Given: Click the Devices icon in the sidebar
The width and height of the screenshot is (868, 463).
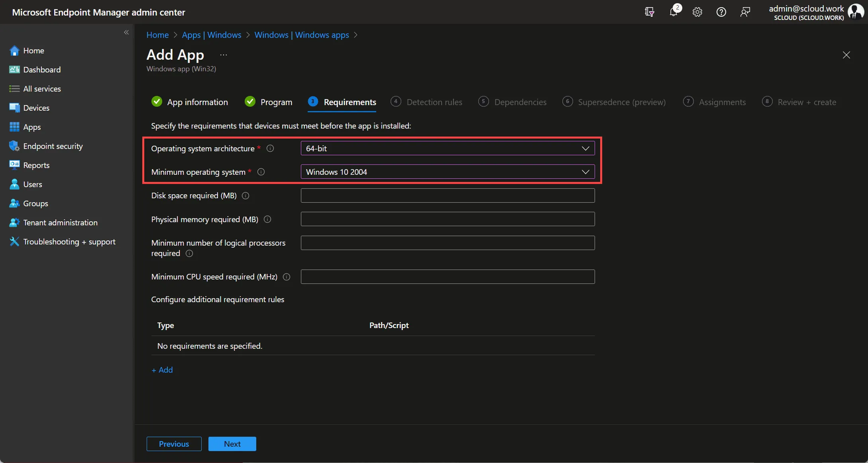Looking at the screenshot, I should point(14,108).
